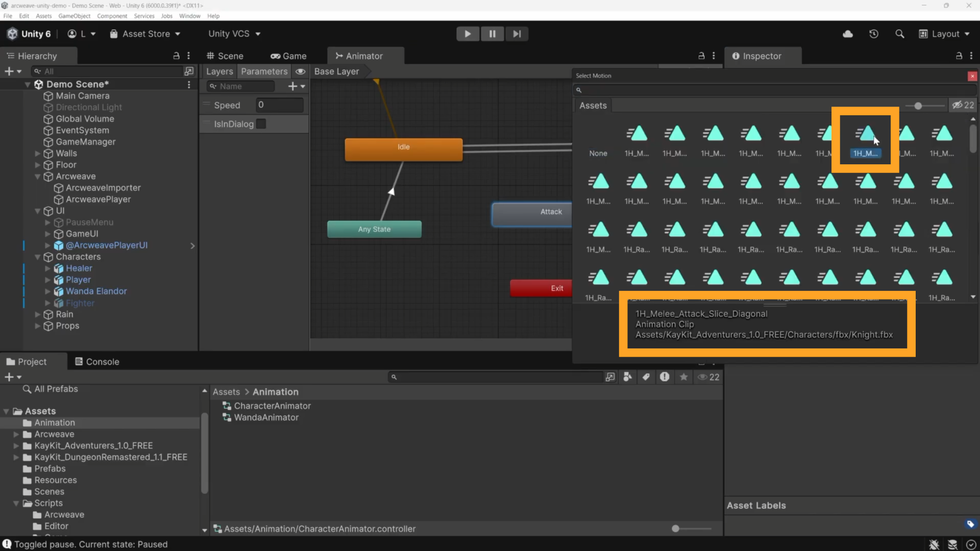Click the Search by Type icon in Project
Image resolution: width=980 pixels, height=551 pixels.
coord(628,377)
